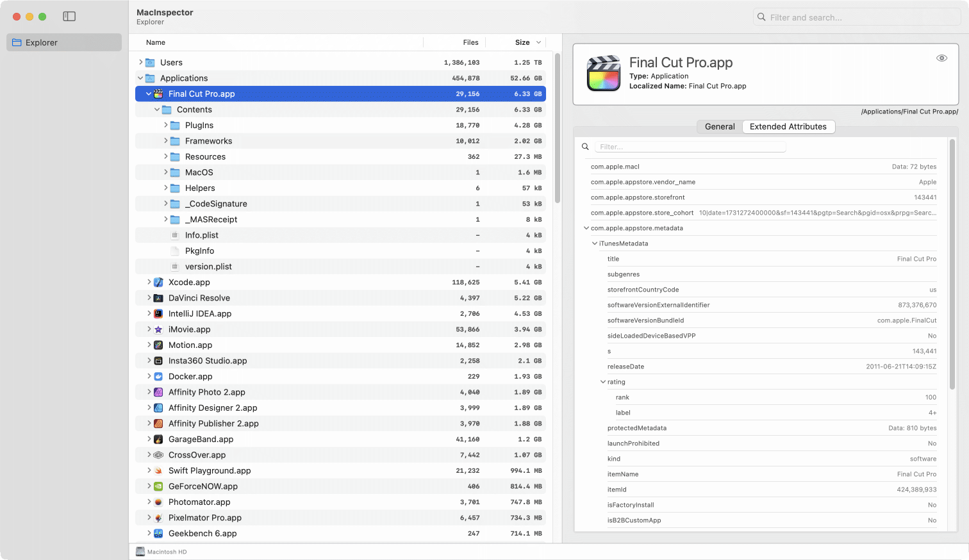Click the GeForceNOW.app icon
This screenshot has height=560, width=969.
(158, 486)
